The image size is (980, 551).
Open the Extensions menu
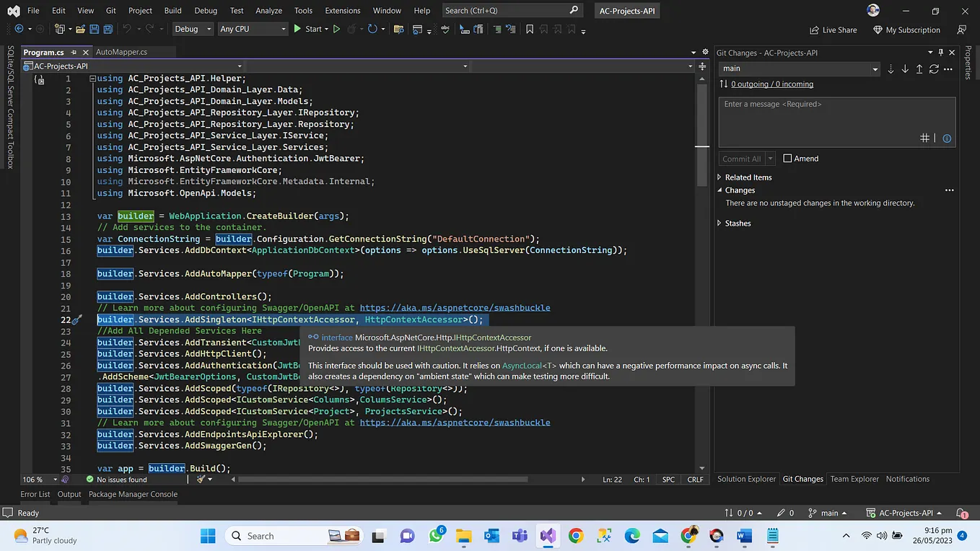click(x=342, y=11)
